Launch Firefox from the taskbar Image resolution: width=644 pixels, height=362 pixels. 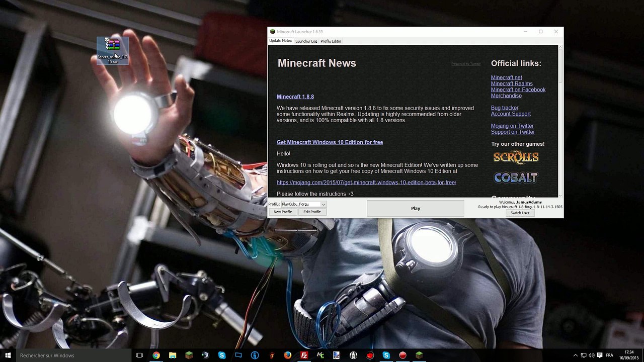(x=287, y=355)
